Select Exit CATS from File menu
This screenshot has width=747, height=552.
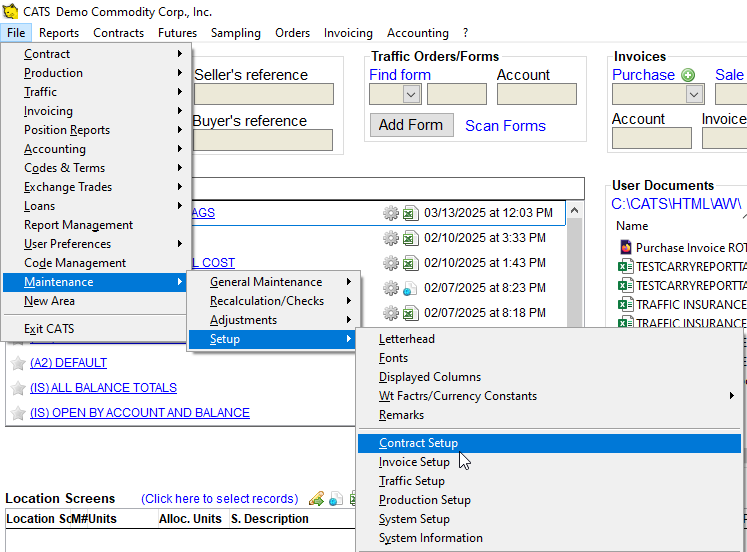point(96,329)
